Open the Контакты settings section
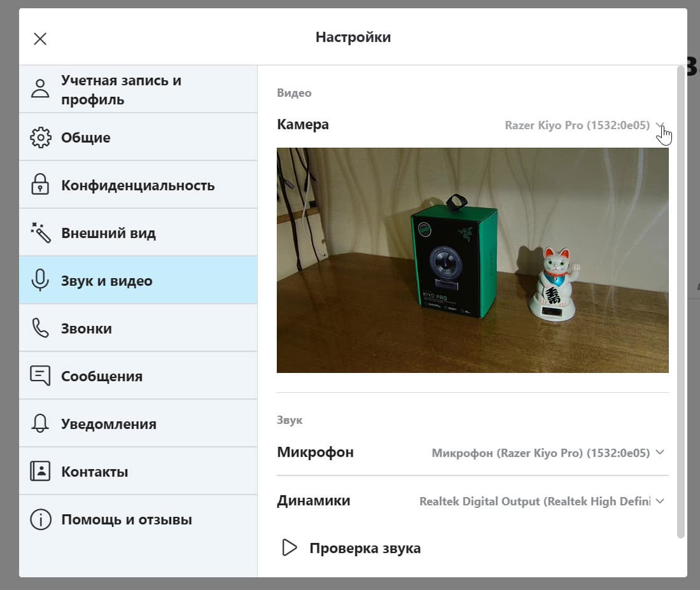Screen dimensions: 700x590 tap(138, 472)
